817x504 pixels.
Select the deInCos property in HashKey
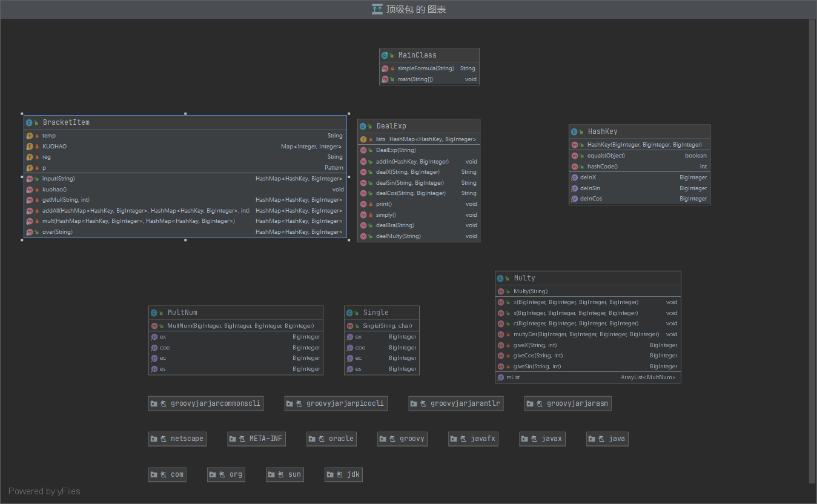coord(640,199)
